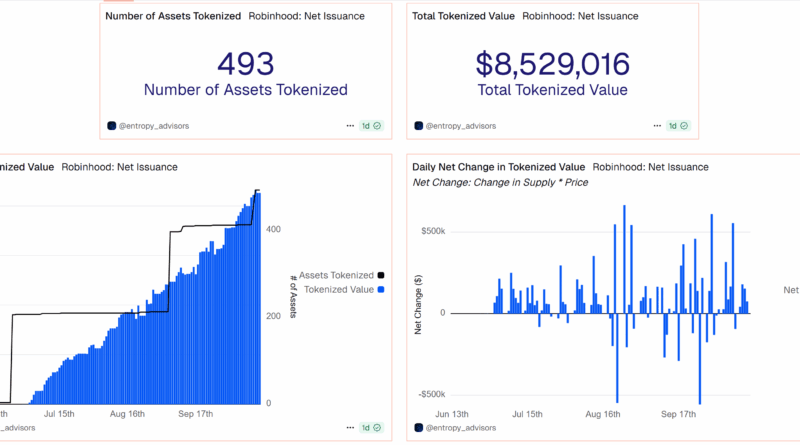Screen dimensions: 800x445
Task: Open the three-dot menu on Total Tokenized Value card
Action: (656, 126)
